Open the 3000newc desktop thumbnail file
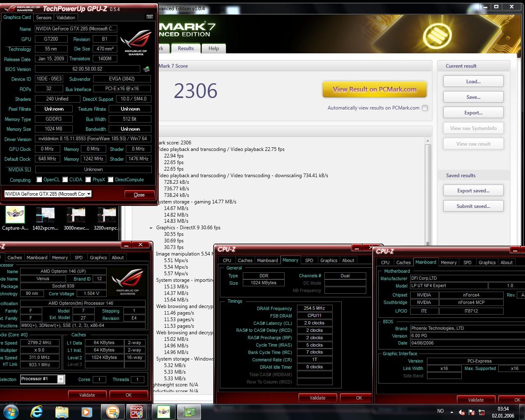Screen dimensions: 525x420 (76, 219)
